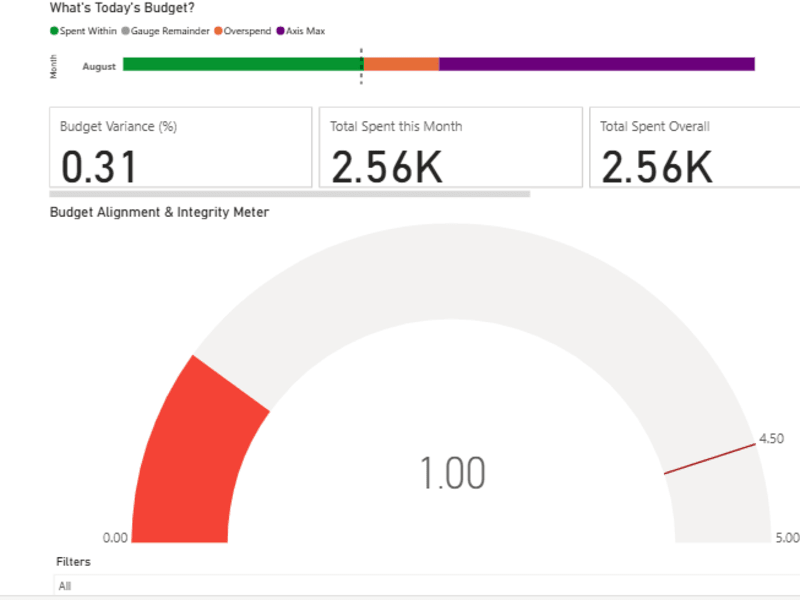Click the orange Overspend legend dot
Viewport: 800px width, 600px height.
click(218, 31)
